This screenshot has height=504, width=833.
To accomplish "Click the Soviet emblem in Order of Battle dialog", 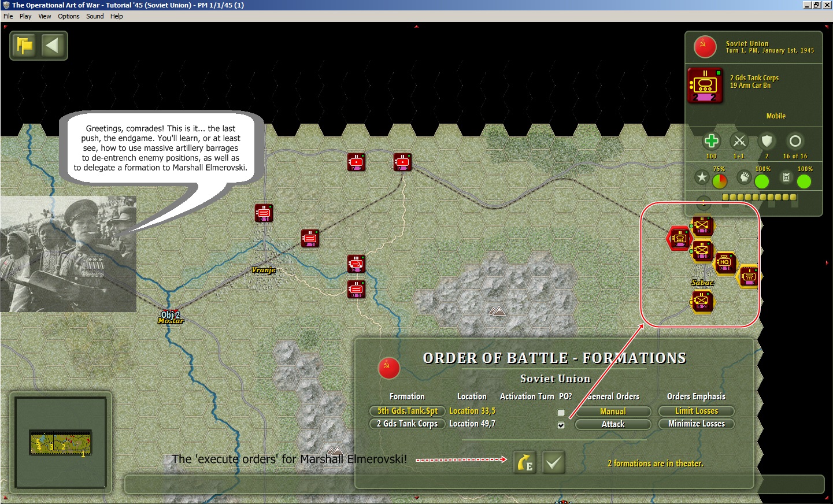I will click(388, 368).
